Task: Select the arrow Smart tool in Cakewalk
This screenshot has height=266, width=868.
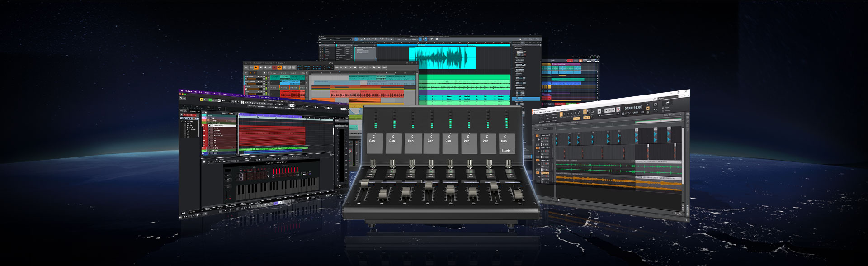Action: pos(561,115)
